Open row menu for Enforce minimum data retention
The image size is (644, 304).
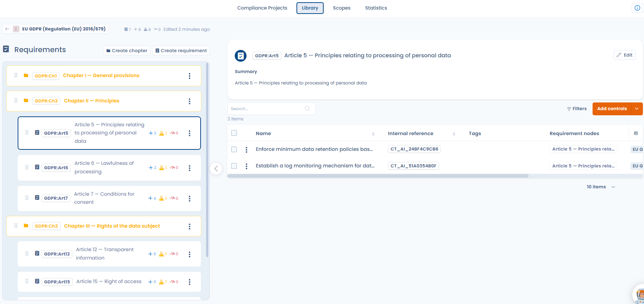click(247, 149)
